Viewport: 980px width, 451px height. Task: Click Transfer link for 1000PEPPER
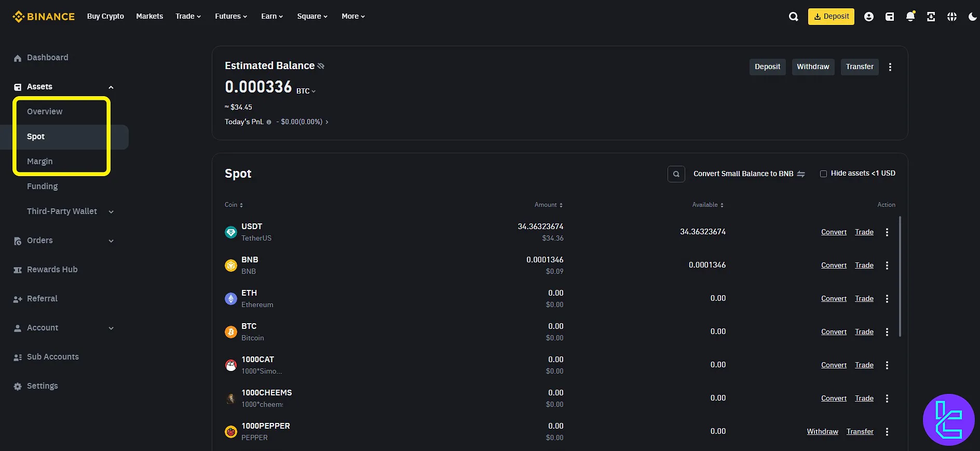point(860,432)
